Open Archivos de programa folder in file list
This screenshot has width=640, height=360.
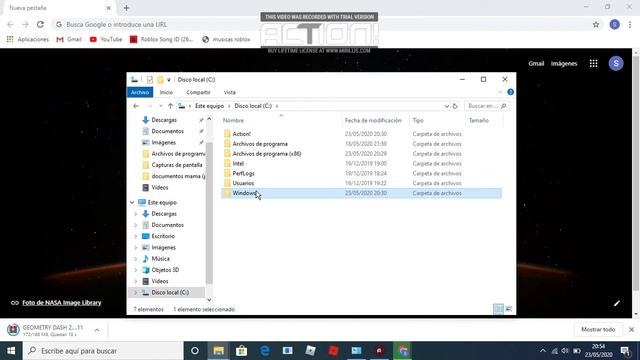[260, 144]
